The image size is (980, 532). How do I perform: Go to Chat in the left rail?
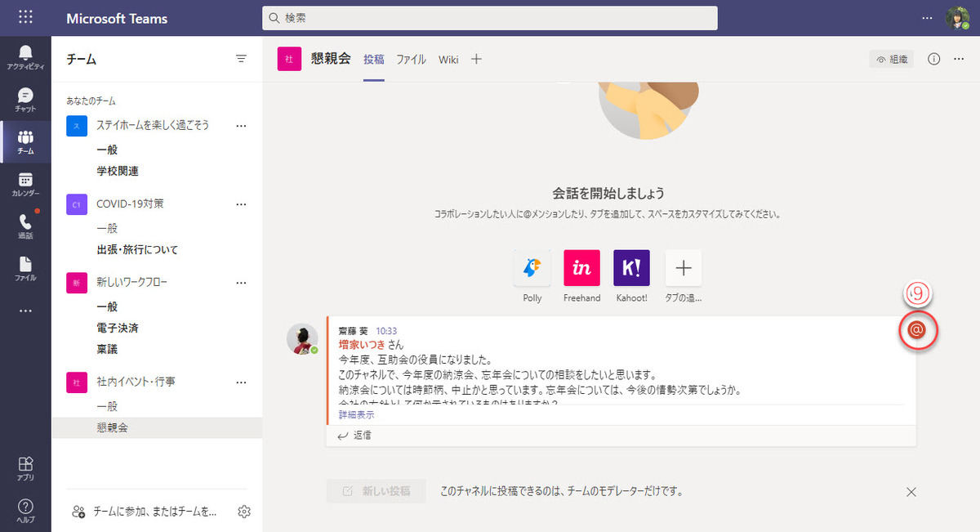[25, 101]
